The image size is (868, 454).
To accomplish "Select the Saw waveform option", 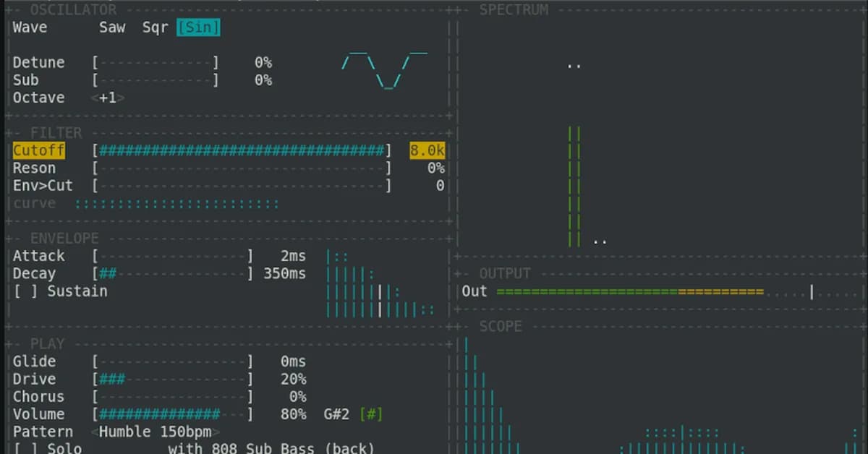I will pos(112,27).
